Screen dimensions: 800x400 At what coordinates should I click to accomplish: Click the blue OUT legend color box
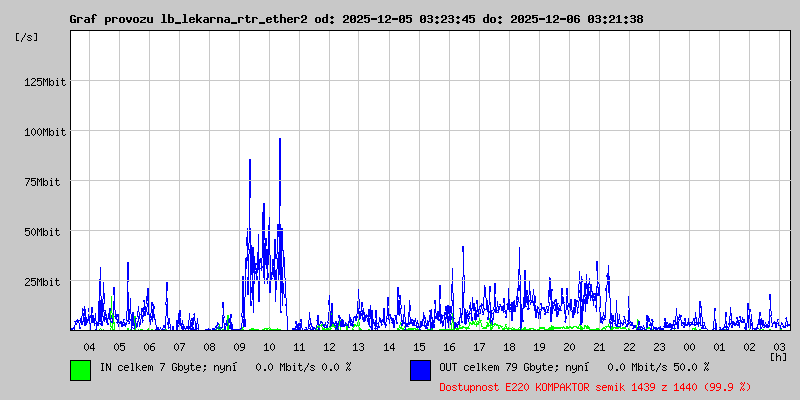click(x=420, y=370)
